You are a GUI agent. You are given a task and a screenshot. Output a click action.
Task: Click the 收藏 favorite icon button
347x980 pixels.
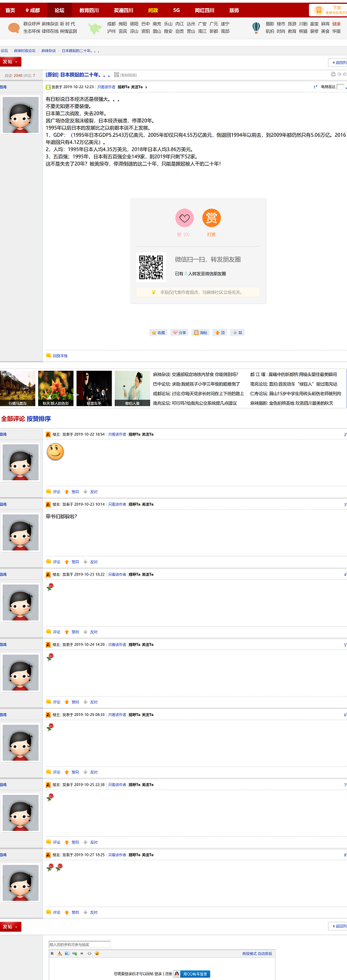pos(158,332)
